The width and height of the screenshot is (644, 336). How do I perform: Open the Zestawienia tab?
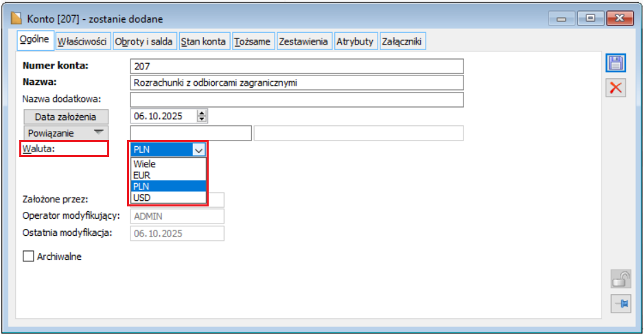303,41
